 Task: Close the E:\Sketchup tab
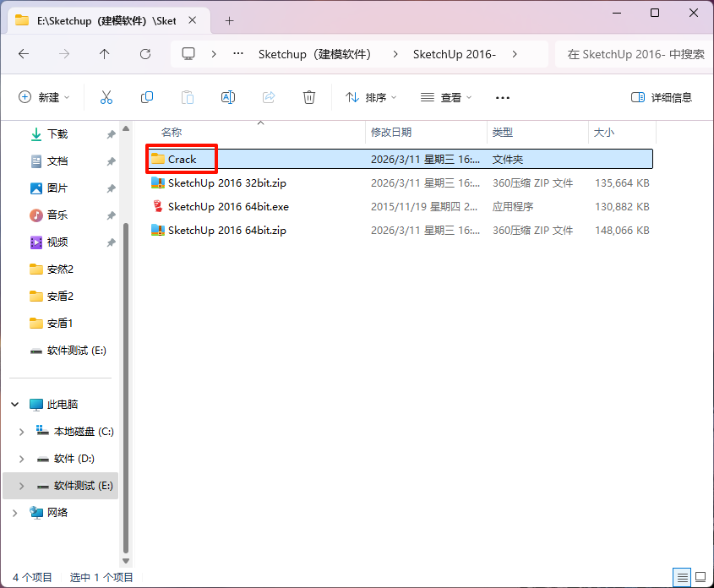(193, 20)
